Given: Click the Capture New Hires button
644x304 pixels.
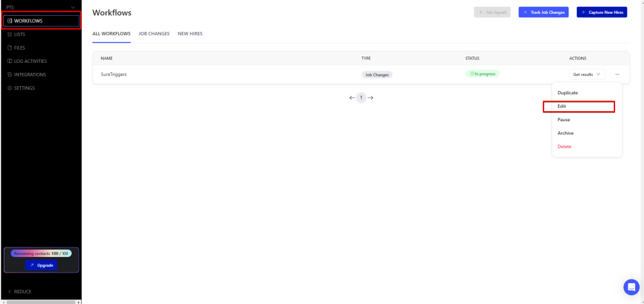Looking at the screenshot, I should tap(601, 12).
